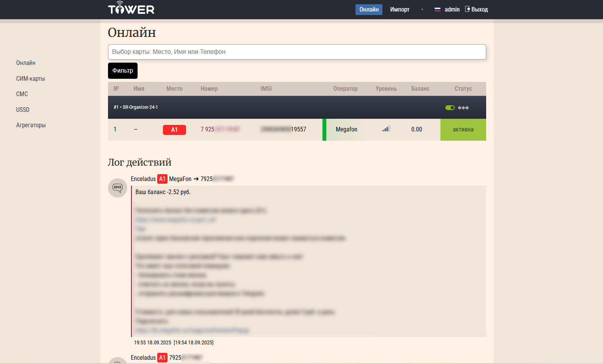Toggle the SR-Organizer-24-1 green switch

[x=450, y=108]
